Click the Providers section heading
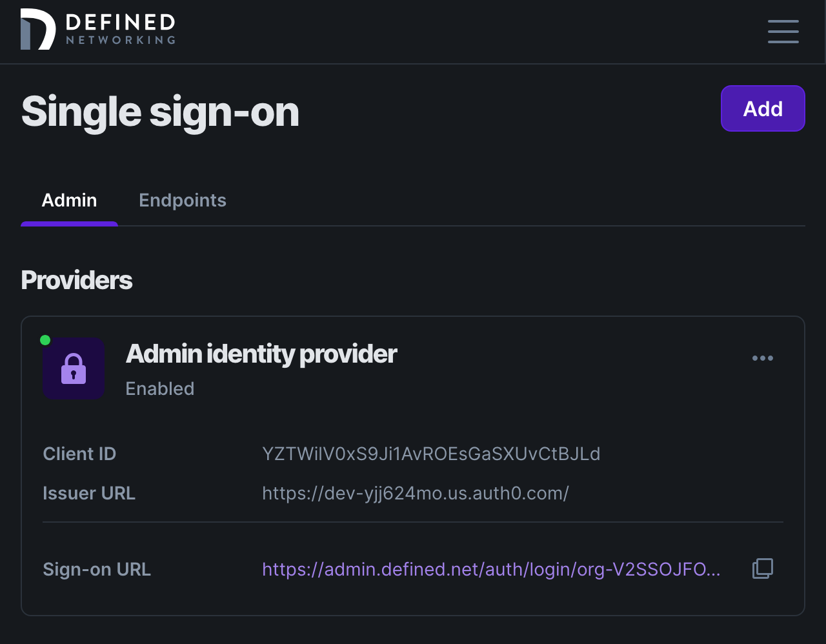 [76, 280]
